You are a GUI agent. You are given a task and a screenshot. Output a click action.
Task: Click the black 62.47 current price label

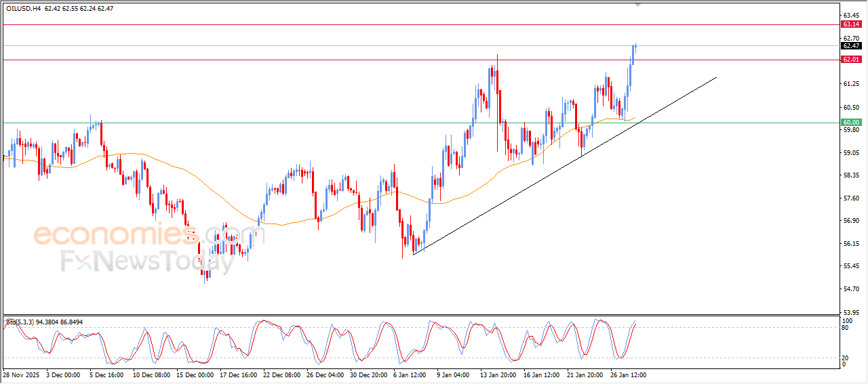(x=850, y=46)
